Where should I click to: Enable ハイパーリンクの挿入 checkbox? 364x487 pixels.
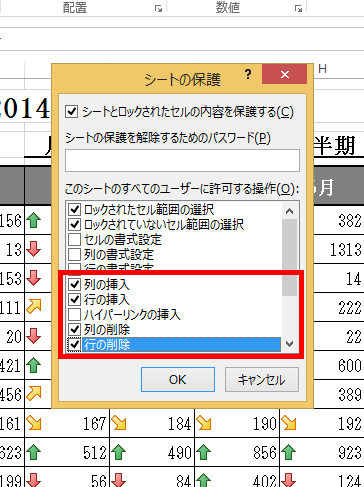tap(74, 314)
